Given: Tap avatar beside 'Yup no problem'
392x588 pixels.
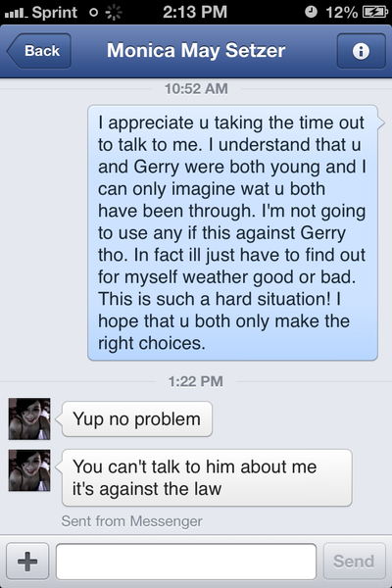Looking at the screenshot, I should [x=29, y=418].
